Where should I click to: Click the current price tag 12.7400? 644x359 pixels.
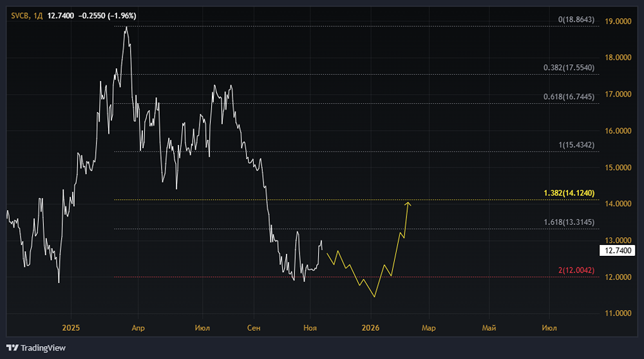click(618, 251)
